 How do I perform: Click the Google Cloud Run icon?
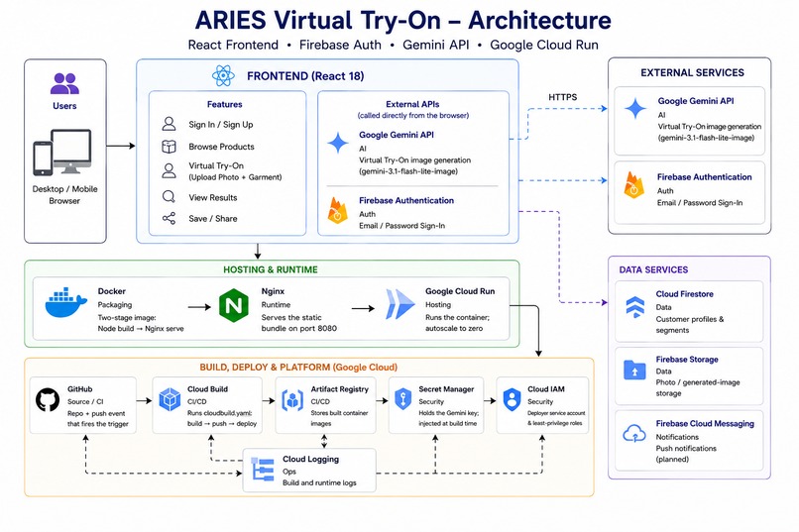click(399, 304)
